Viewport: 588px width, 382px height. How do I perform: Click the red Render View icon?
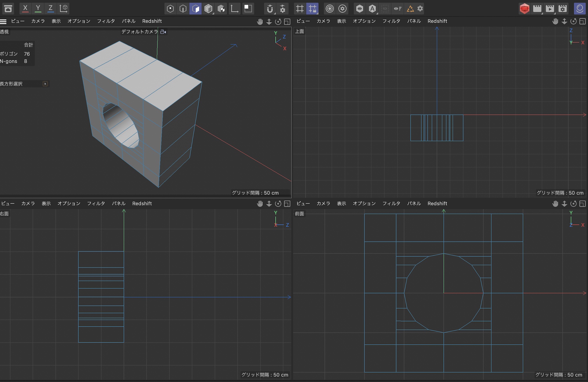click(x=524, y=9)
